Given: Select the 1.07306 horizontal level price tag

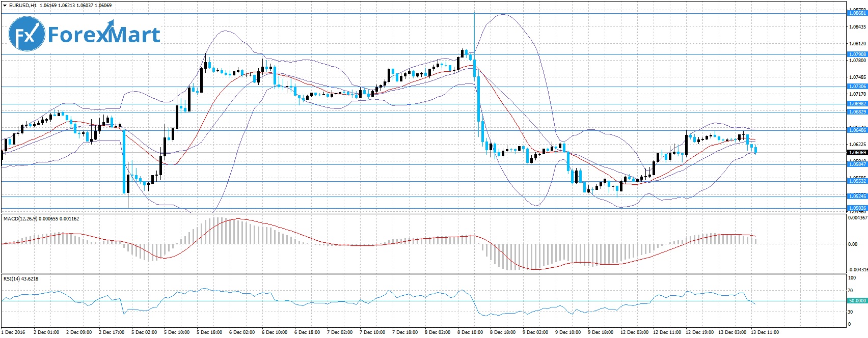Looking at the screenshot, I should (857, 87).
